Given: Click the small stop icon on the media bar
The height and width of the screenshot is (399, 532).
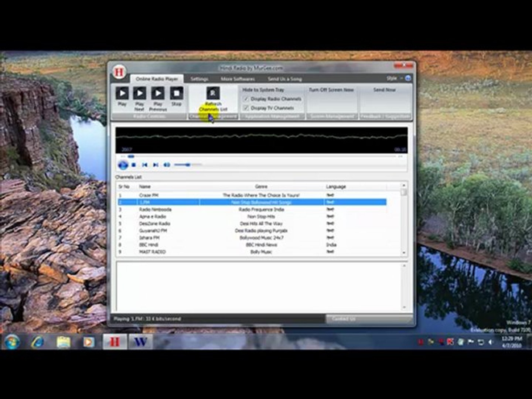Looking at the screenshot, I should pos(134,165).
